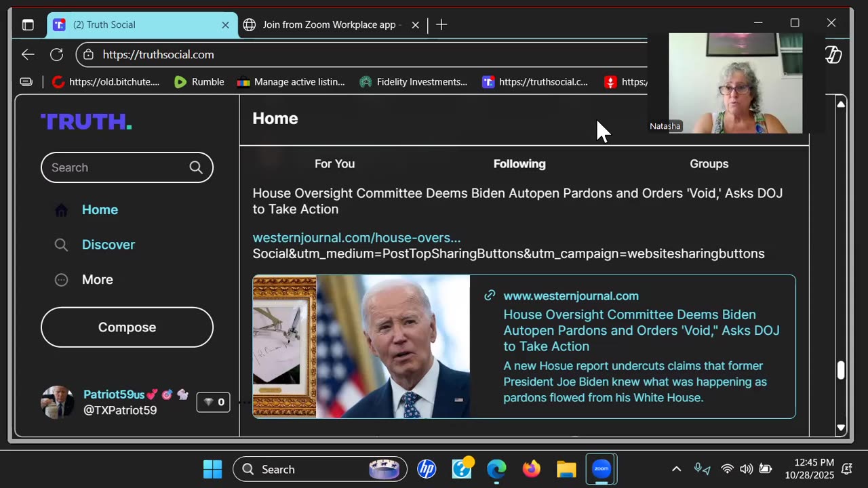The image size is (868, 488).
Task: Click the favorites bar icon left of BitChute
Action: coord(26,82)
